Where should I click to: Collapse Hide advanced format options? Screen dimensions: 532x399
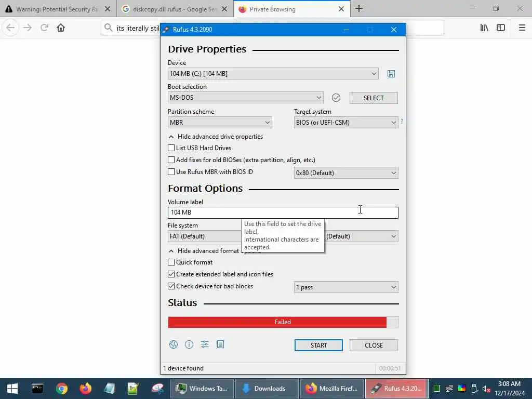[205, 251]
